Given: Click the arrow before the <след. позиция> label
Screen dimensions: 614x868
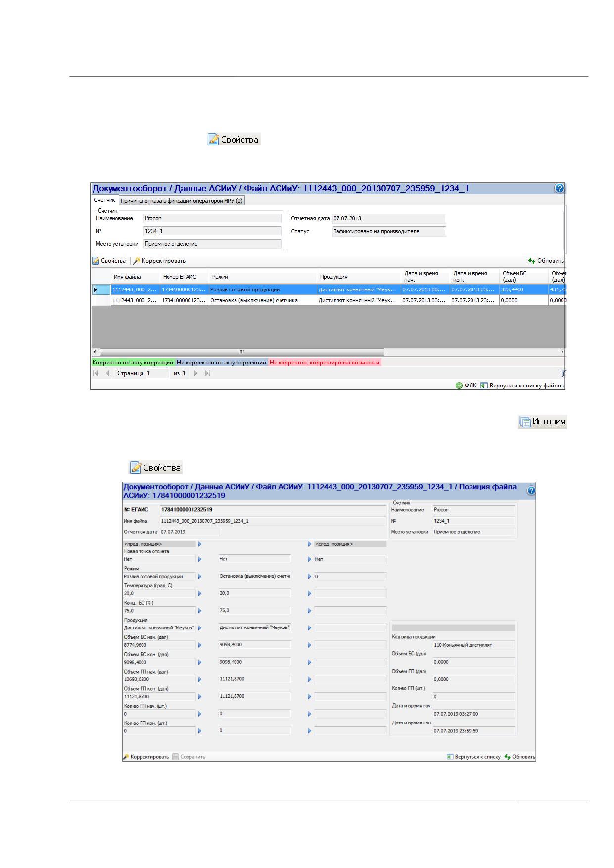Looking at the screenshot, I should point(310,544).
